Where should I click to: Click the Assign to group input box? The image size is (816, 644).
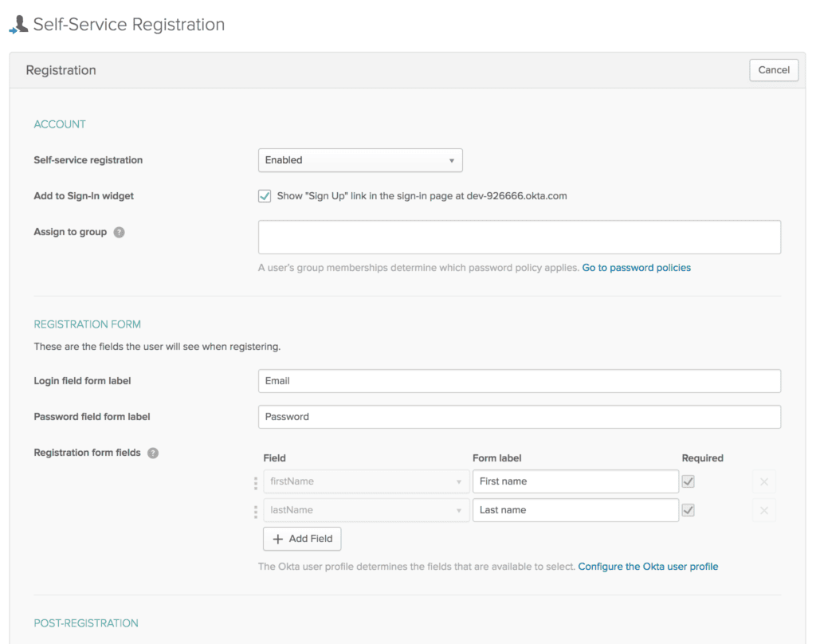[519, 238]
